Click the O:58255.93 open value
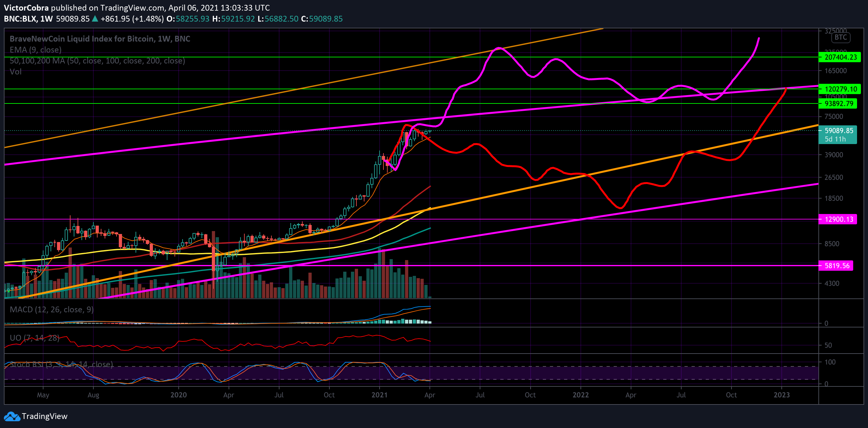 [188, 19]
